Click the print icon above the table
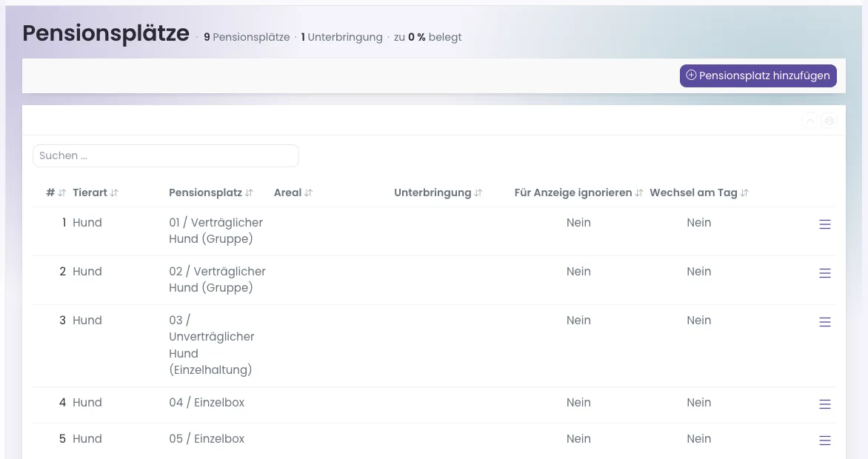This screenshot has width=868, height=459. point(829,121)
